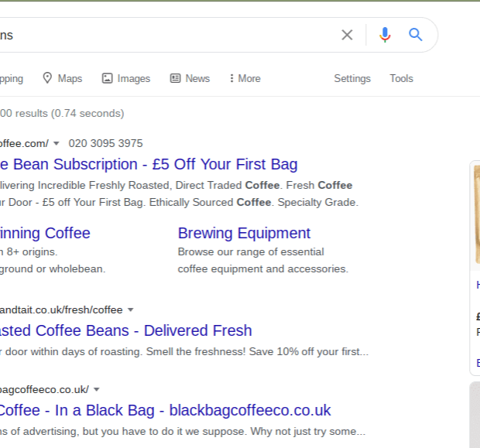The image size is (480, 448).
Task: Click the Maps pin icon
Action: point(47,78)
